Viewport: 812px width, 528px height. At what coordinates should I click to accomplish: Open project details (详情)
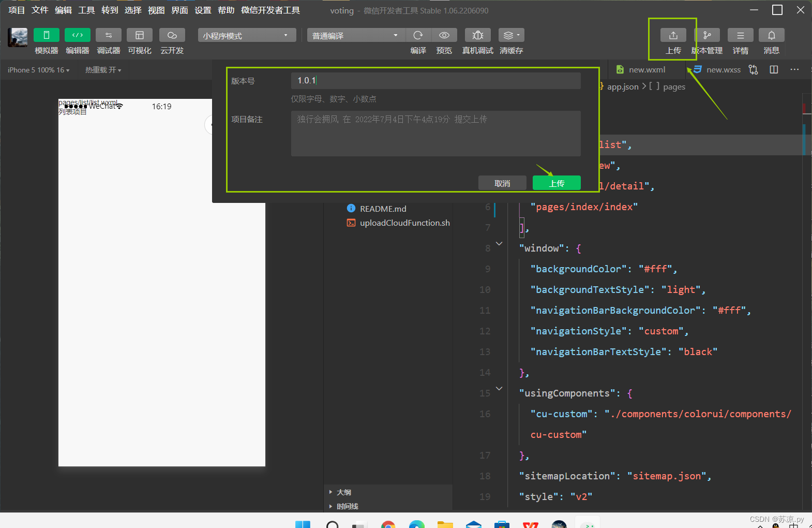click(x=741, y=35)
